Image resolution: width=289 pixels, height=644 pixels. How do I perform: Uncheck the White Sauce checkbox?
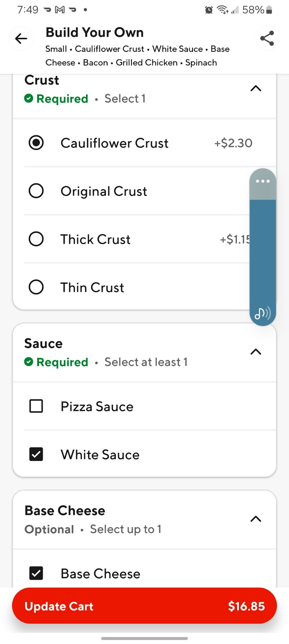pyautogui.click(x=36, y=454)
